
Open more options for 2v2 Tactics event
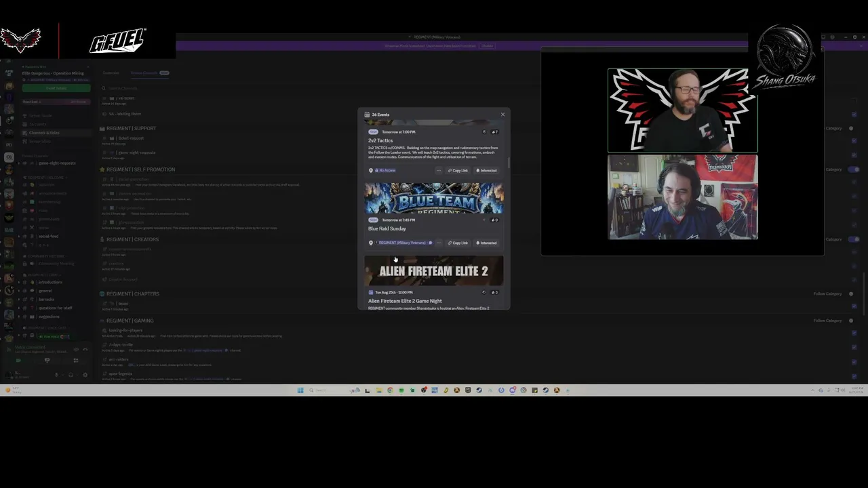pos(439,170)
